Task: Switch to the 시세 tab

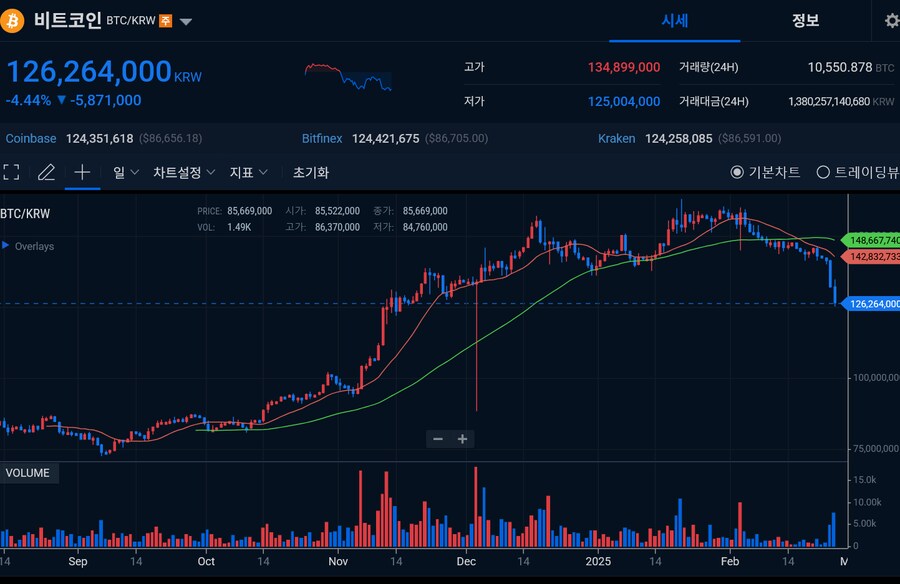Action: [x=674, y=21]
